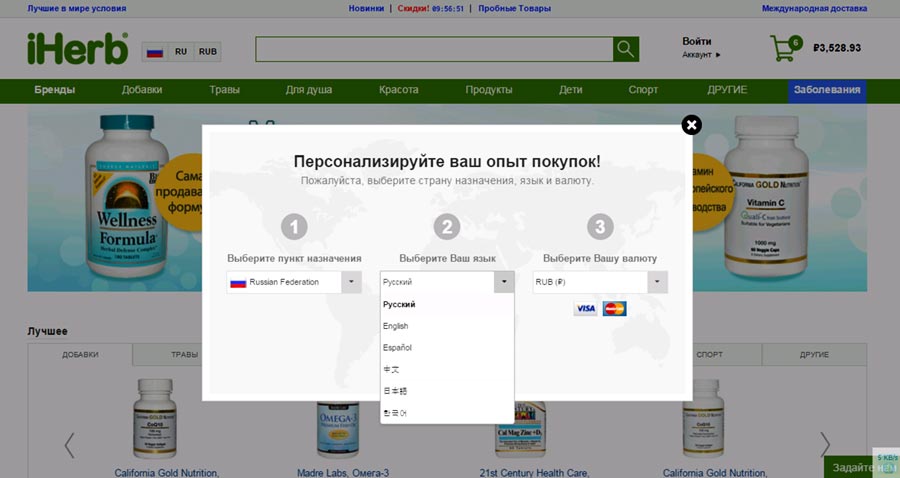Click Wellness Formula banner bottle
Screen dimensions: 900x478
click(x=127, y=196)
